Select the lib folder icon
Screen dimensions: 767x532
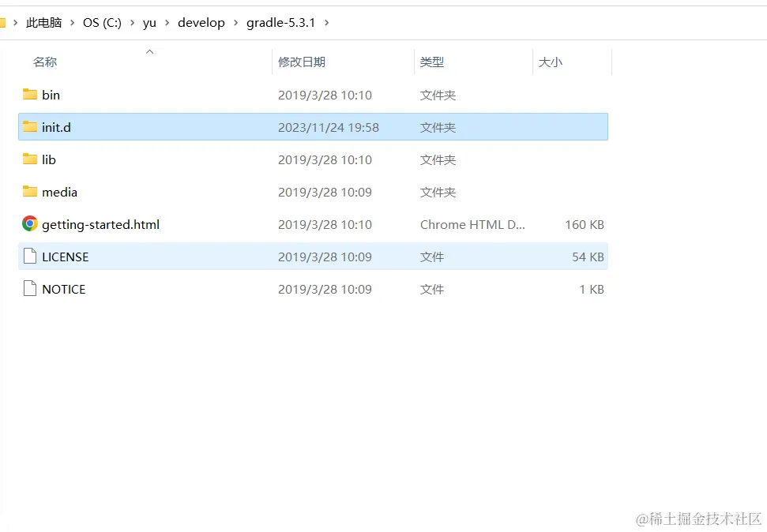point(30,159)
